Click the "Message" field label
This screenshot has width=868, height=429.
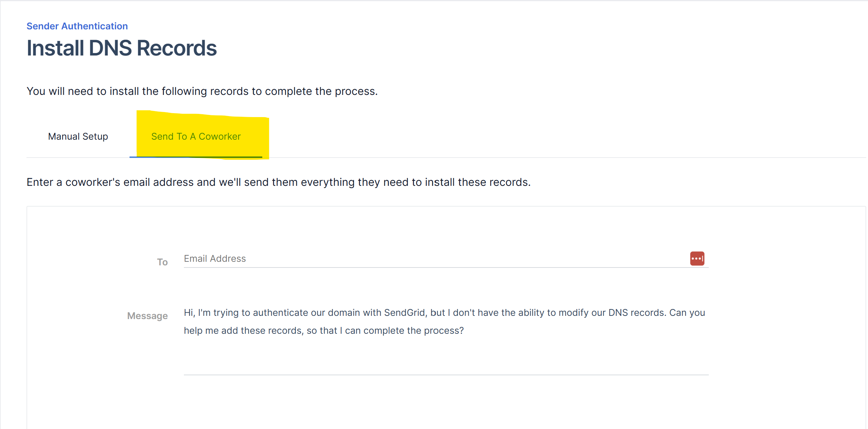click(147, 316)
